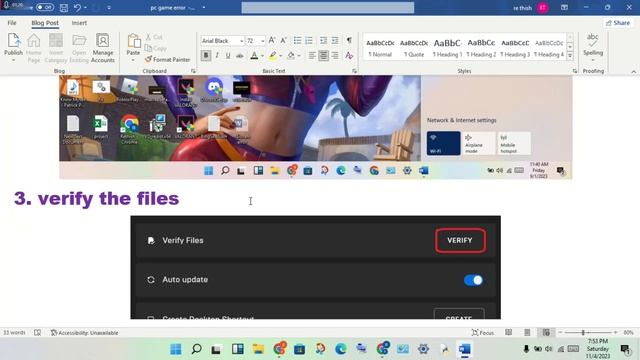Apply Strikethrough formatting

point(240,56)
